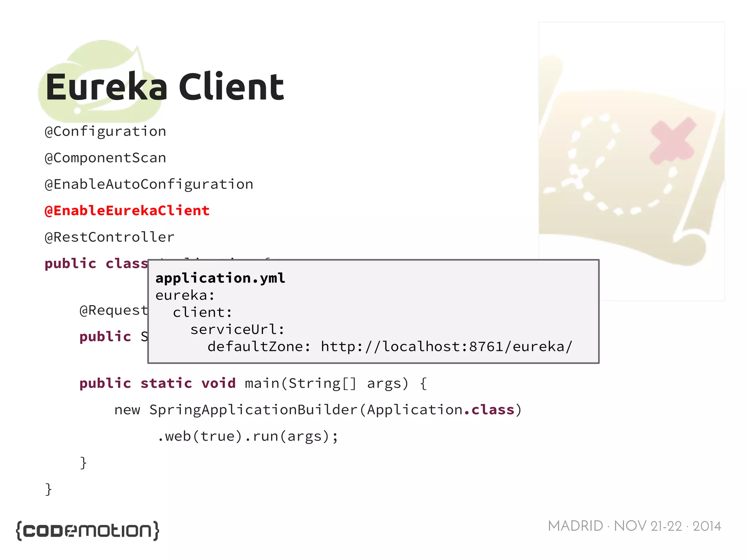Screen dimensions: 747x560
Task: Click the red @EnableEurekaClient annotation
Action: pos(127,211)
